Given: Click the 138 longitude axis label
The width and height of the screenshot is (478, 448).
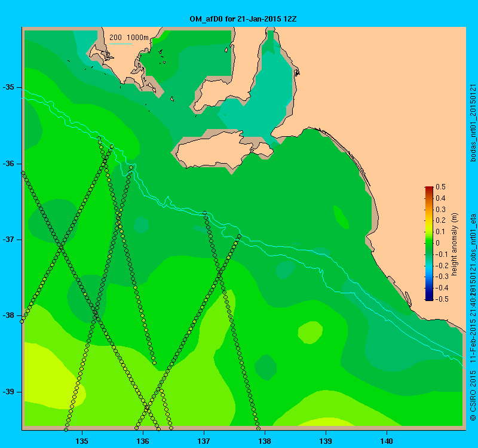Looking at the screenshot, I should pyautogui.click(x=265, y=441).
